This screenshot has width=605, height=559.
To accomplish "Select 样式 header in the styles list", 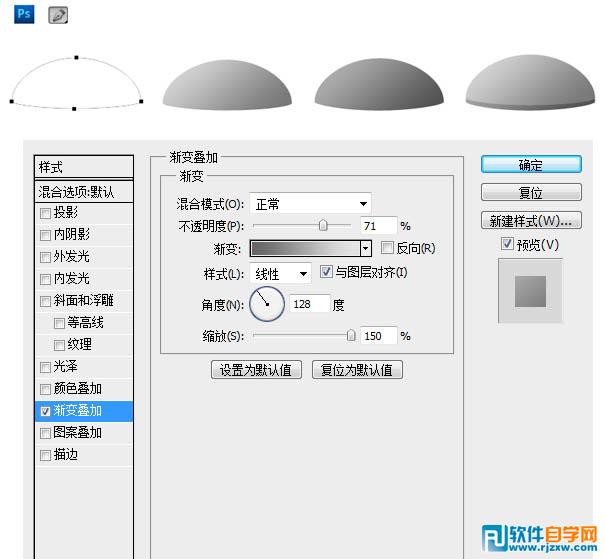I will (84, 167).
